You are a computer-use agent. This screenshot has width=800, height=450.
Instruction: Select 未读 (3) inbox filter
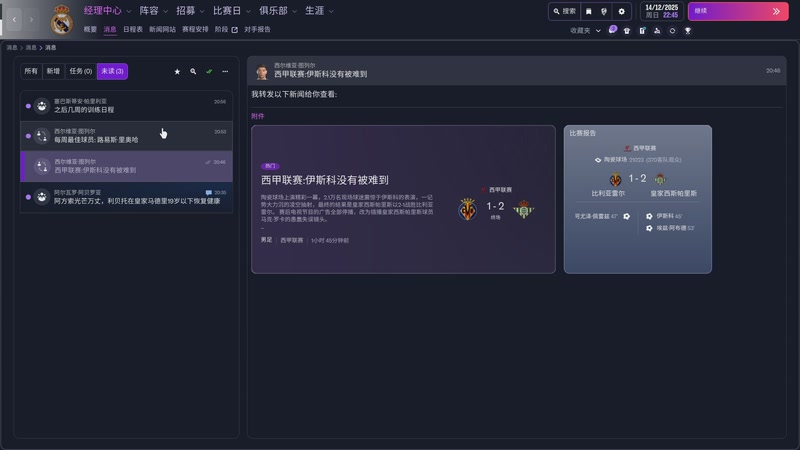(x=112, y=71)
